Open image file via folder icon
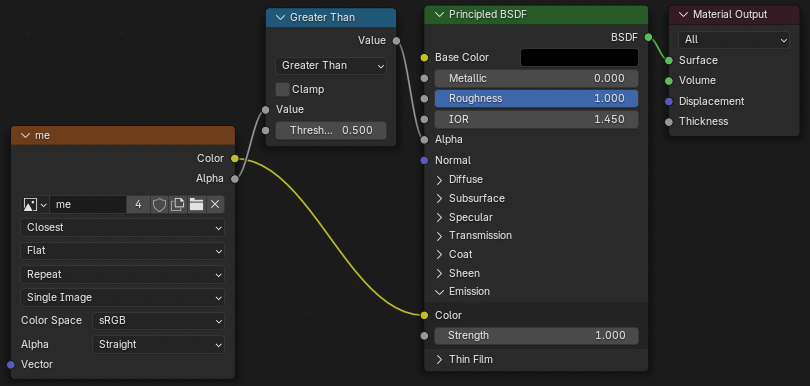 196,205
